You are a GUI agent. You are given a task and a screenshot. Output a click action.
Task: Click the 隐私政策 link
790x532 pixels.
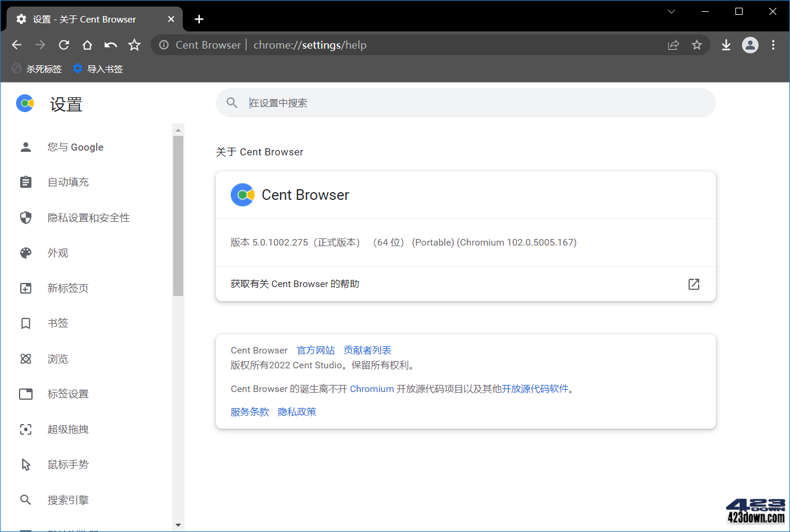[x=297, y=412]
